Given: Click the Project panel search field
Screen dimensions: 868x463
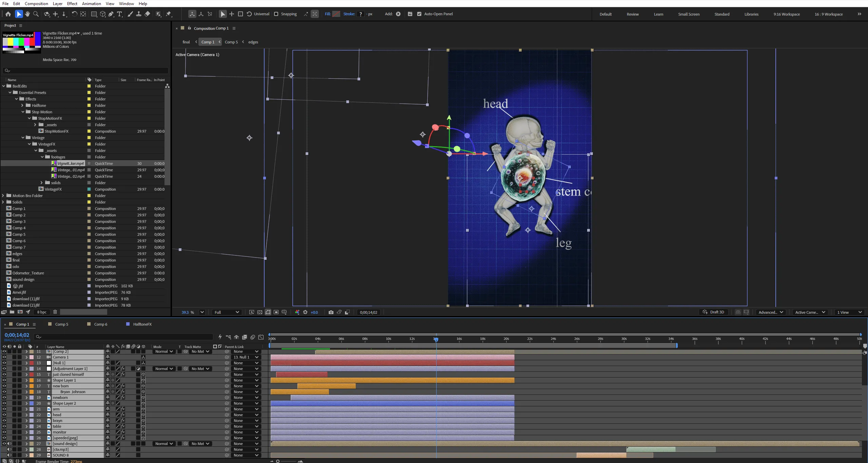Looking at the screenshot, I should click(85, 71).
